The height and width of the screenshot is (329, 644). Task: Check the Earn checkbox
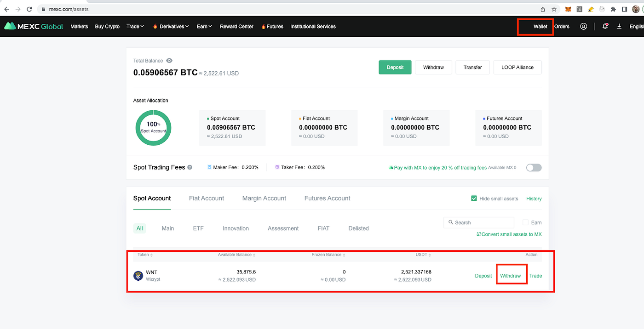[525, 222]
